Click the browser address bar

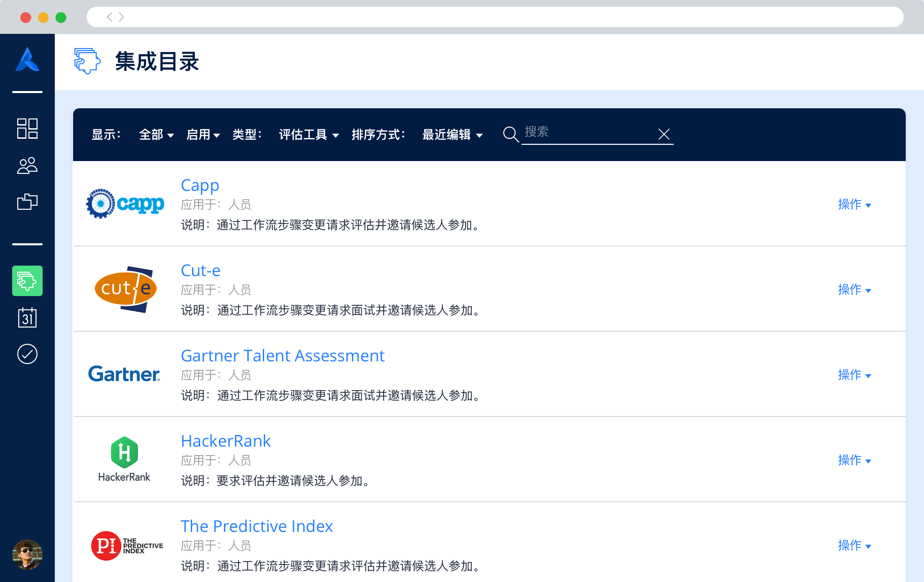(495, 17)
